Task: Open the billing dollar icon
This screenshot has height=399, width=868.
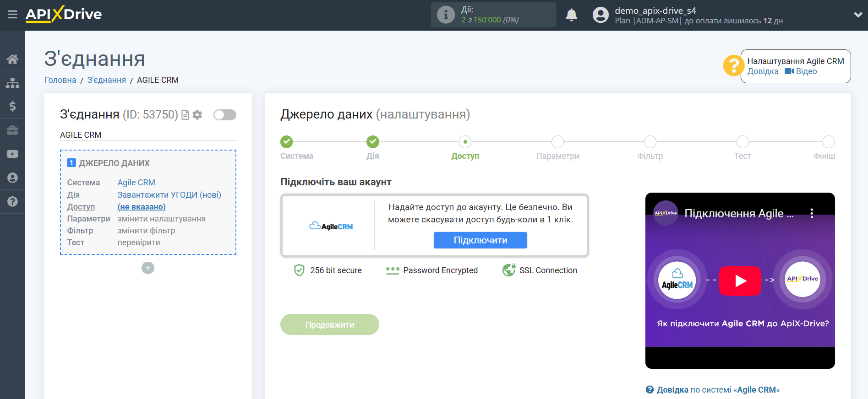Action: pos(12,107)
